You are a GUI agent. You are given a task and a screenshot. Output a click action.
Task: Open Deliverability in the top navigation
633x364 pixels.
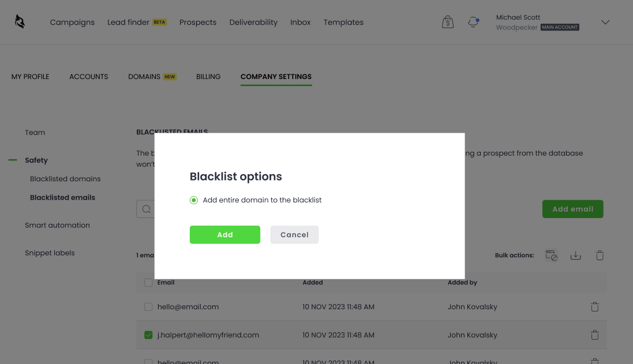coord(253,22)
